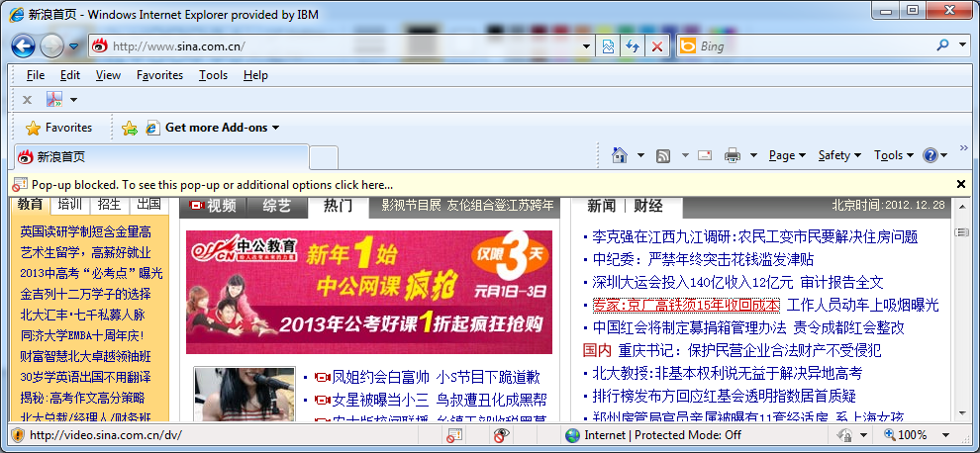Open the Help menu

(x=255, y=75)
